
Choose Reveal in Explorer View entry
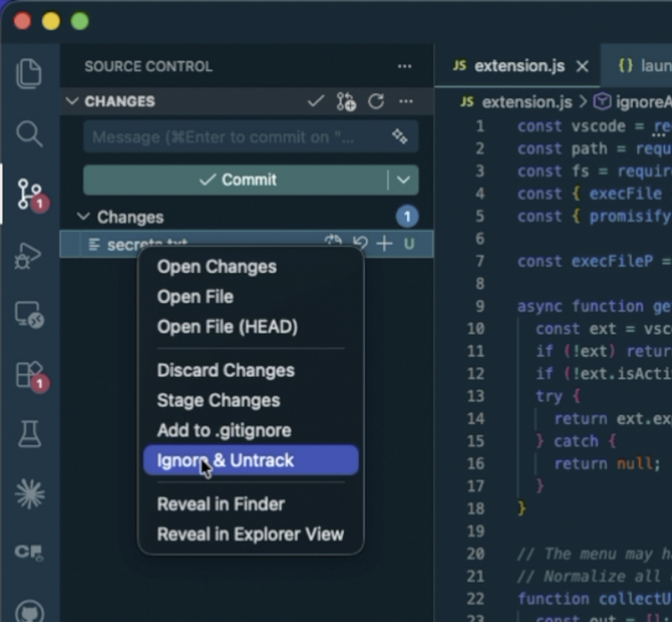pyautogui.click(x=250, y=534)
